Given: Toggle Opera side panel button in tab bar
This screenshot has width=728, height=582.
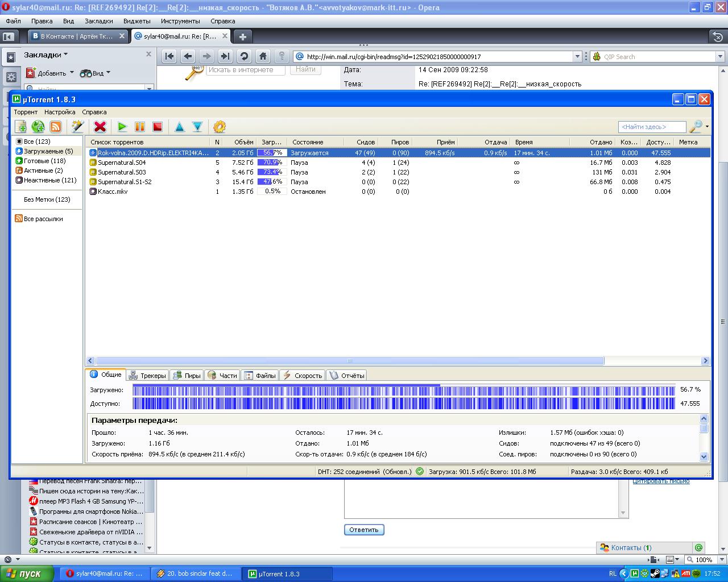Looking at the screenshot, I should pyautogui.click(x=9, y=37).
